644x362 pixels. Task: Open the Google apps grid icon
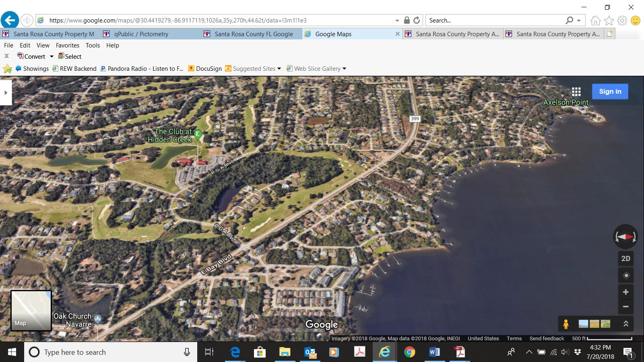tap(576, 91)
